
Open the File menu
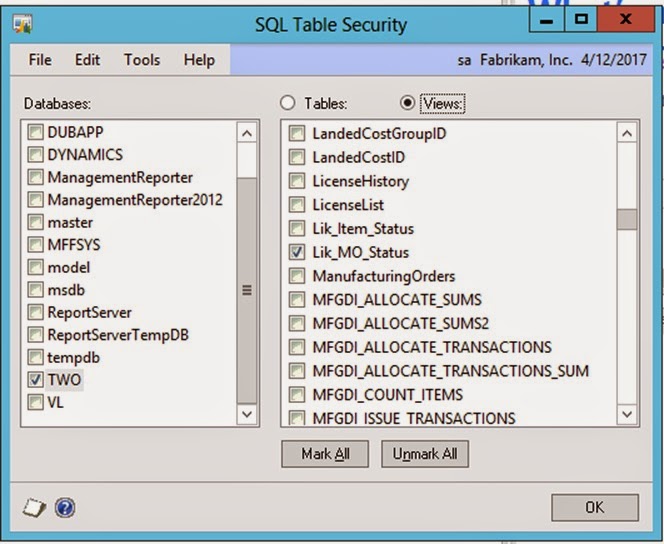pos(40,60)
